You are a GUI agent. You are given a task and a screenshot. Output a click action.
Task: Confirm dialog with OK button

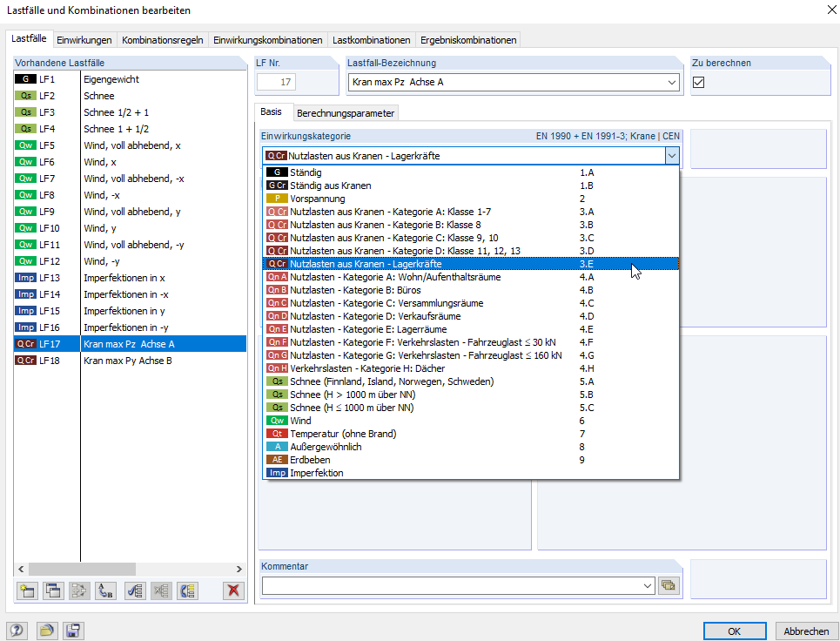pyautogui.click(x=735, y=631)
